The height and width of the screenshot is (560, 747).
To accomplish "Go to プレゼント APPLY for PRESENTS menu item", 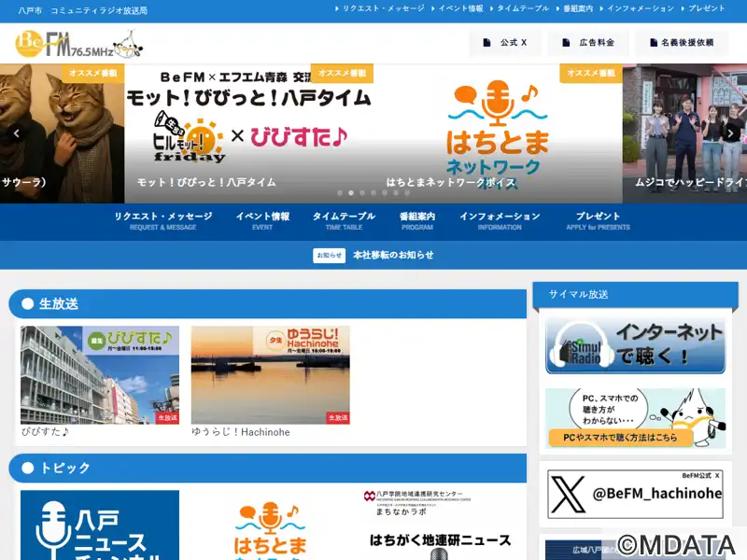I will [598, 221].
